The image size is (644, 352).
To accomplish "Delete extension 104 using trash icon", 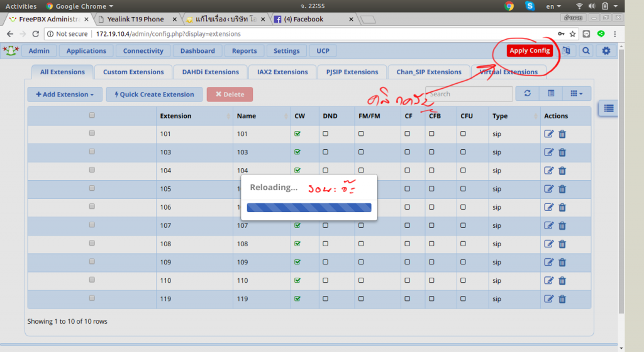I will coord(562,170).
